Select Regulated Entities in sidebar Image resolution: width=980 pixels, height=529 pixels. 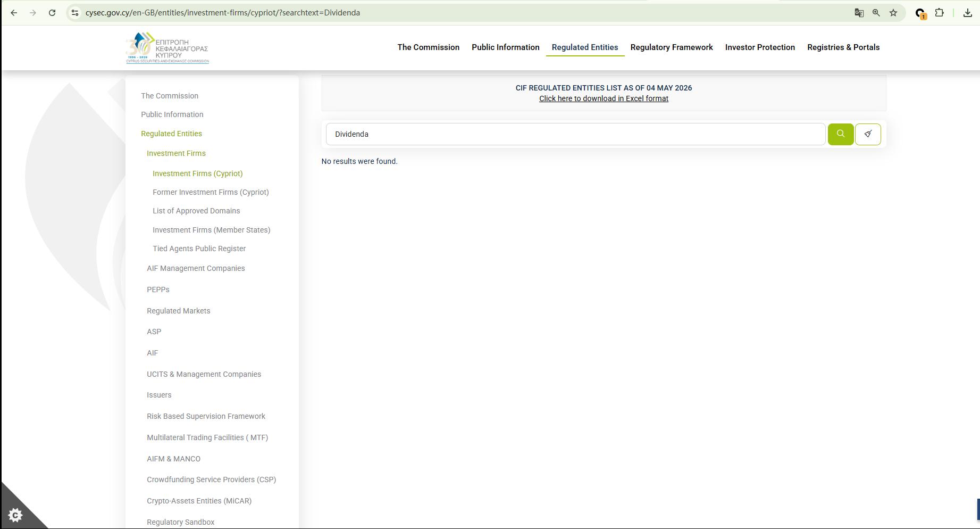click(x=171, y=134)
